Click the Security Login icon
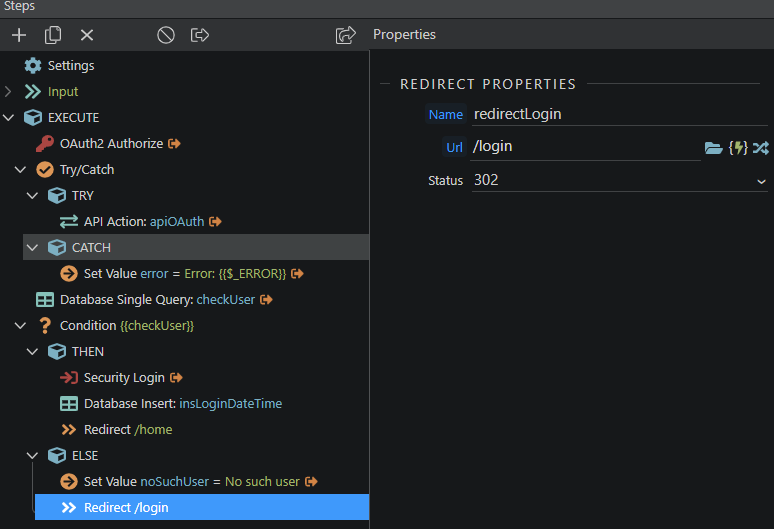 pyautogui.click(x=69, y=378)
